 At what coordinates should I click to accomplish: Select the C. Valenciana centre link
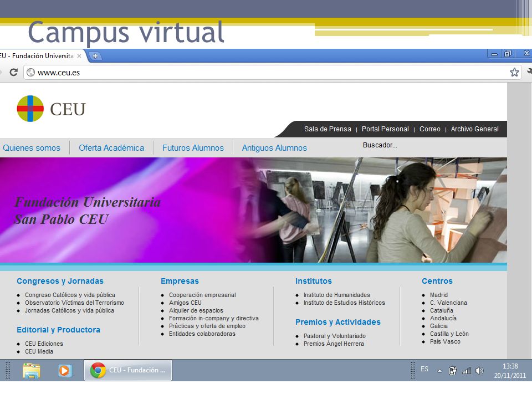(448, 303)
